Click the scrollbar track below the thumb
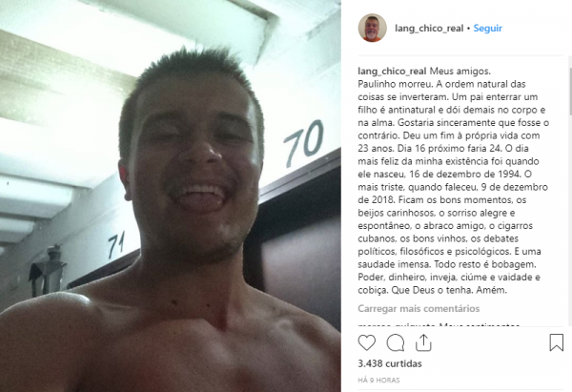The height and width of the screenshot is (392, 572). 570,219
